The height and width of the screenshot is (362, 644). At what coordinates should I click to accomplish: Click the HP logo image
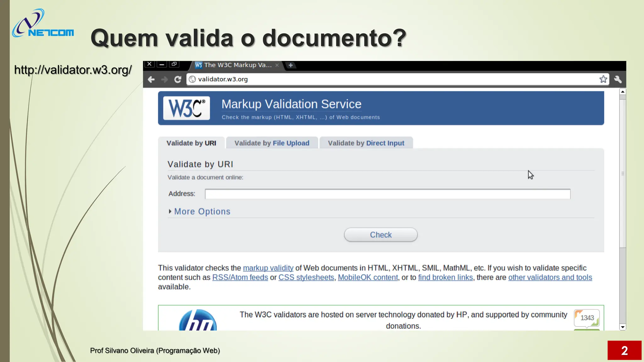[x=198, y=321]
